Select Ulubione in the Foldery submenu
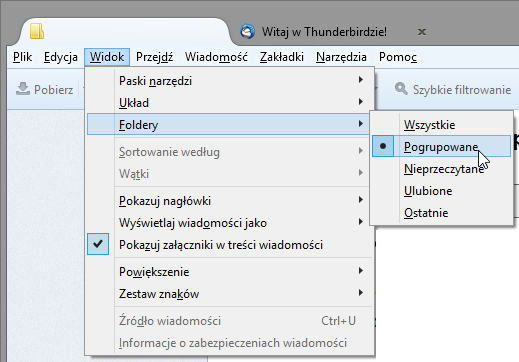 point(441,191)
